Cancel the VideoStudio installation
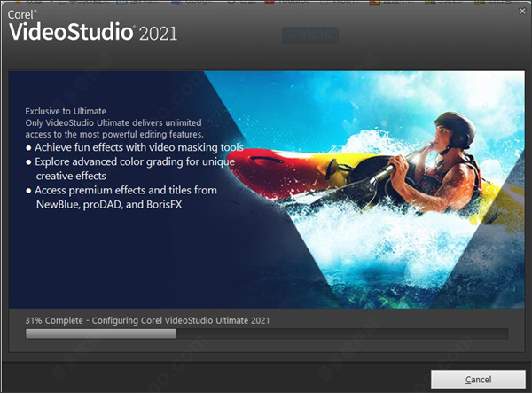This screenshot has height=393, width=532. pos(478,379)
